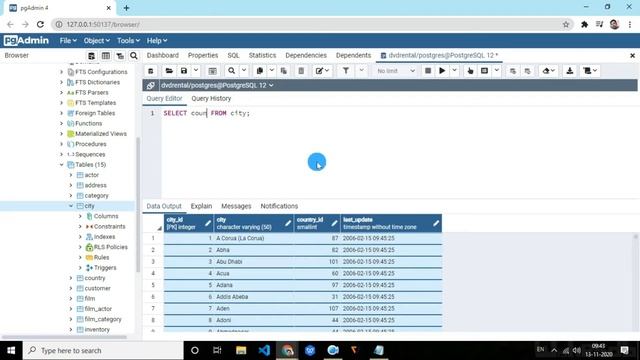The image size is (640, 360).
Task: Switch to the Properties tab
Action: [x=203, y=56]
